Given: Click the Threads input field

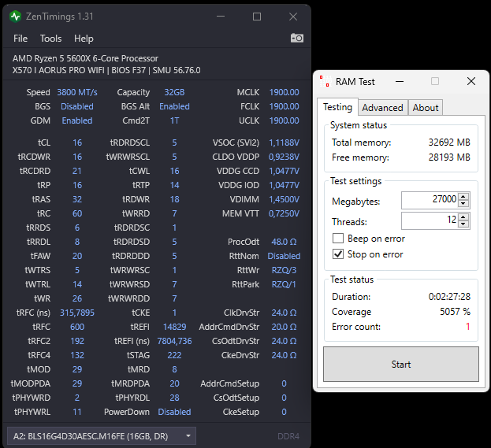Looking at the screenshot, I should click(430, 220).
